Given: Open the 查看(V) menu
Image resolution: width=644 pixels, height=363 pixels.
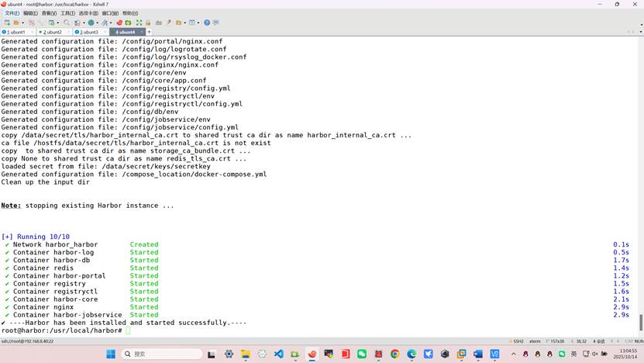Looking at the screenshot, I should (49, 13).
